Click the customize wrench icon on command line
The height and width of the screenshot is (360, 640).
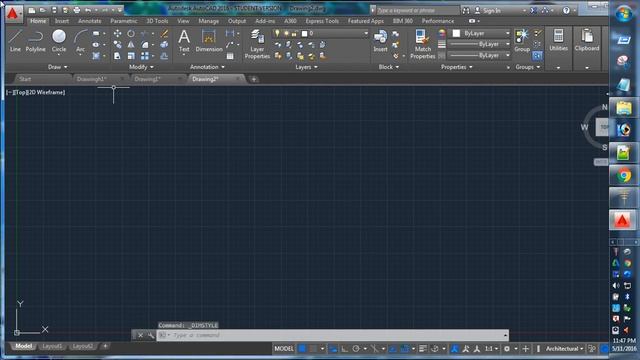(x=151, y=335)
